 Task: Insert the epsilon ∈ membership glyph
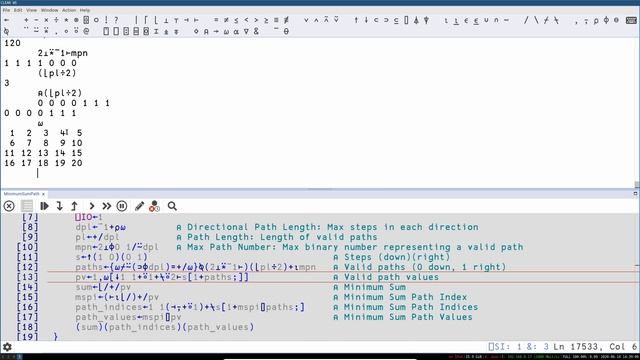point(466,20)
